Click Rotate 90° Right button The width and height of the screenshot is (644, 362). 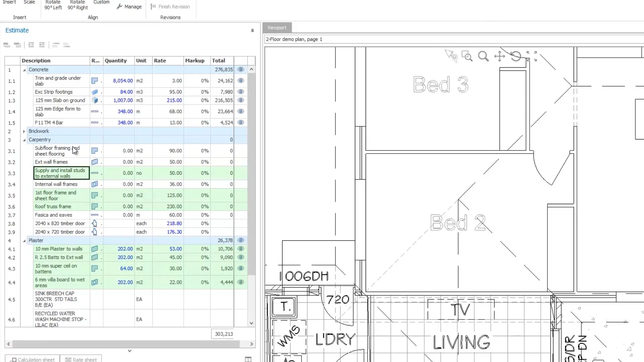pyautogui.click(x=77, y=5)
